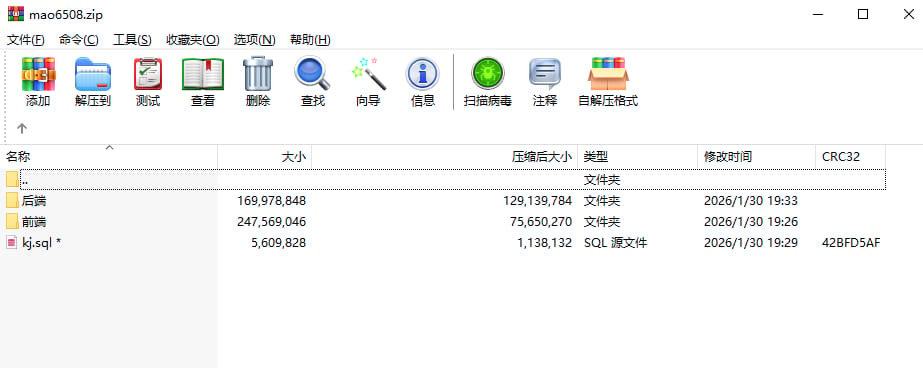
Task: Sort by 压缩后大小 column header
Action: click(x=444, y=157)
